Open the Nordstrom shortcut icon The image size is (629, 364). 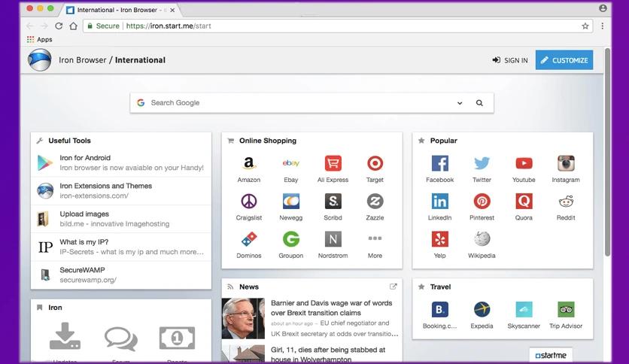333,239
